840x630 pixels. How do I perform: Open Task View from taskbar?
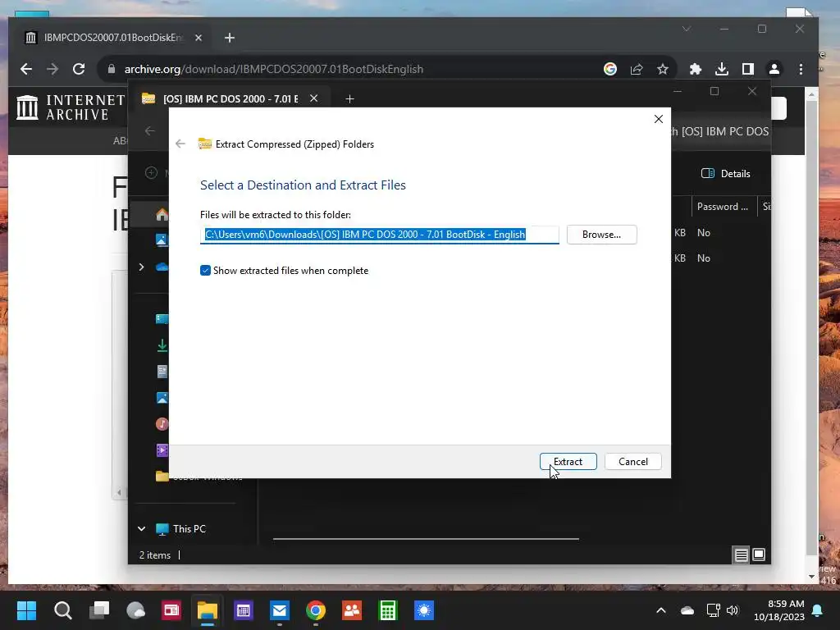[x=99, y=610]
